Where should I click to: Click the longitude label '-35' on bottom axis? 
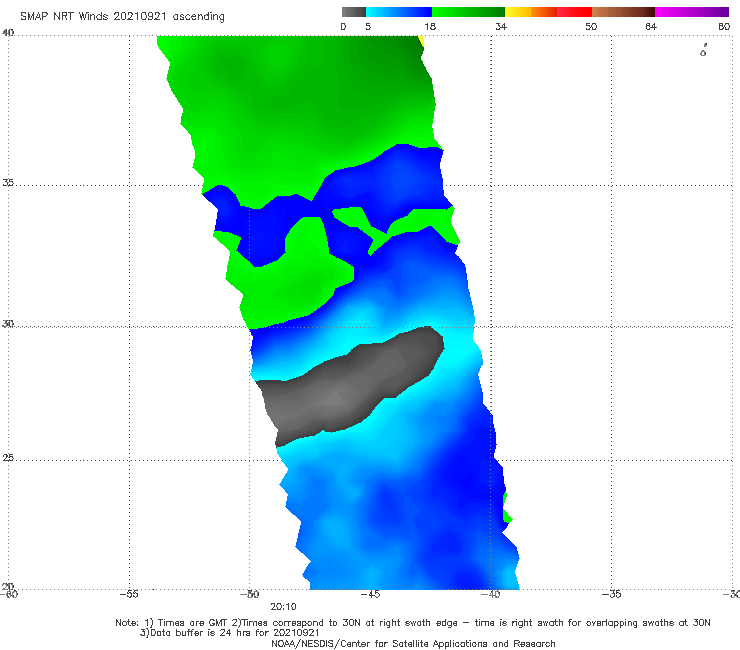tap(611, 594)
